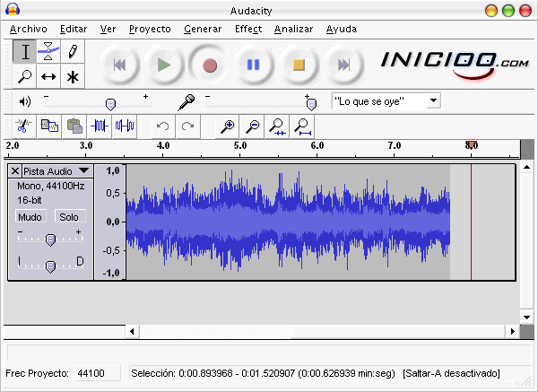Click the vertical scrollbar up arrow

(526, 168)
